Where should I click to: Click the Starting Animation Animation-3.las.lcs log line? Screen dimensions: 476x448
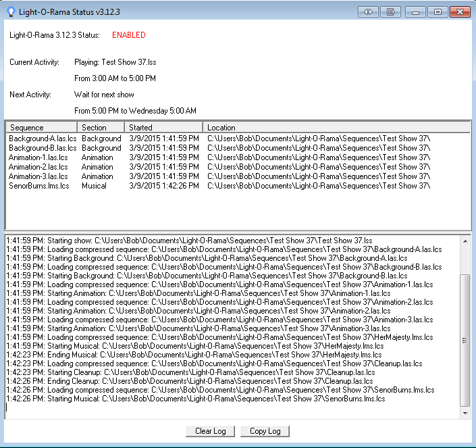[x=199, y=328]
